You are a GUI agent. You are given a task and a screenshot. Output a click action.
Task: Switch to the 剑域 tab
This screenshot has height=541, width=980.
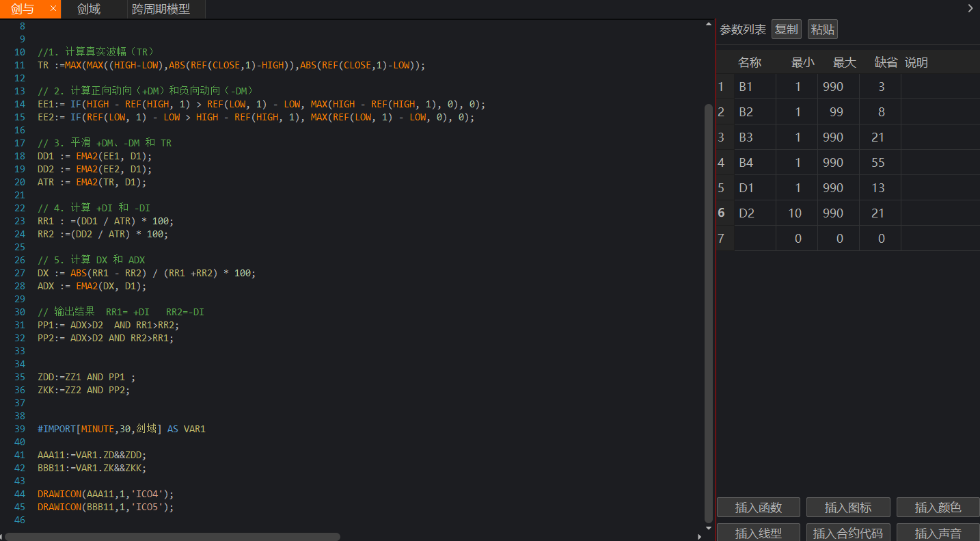click(x=89, y=9)
